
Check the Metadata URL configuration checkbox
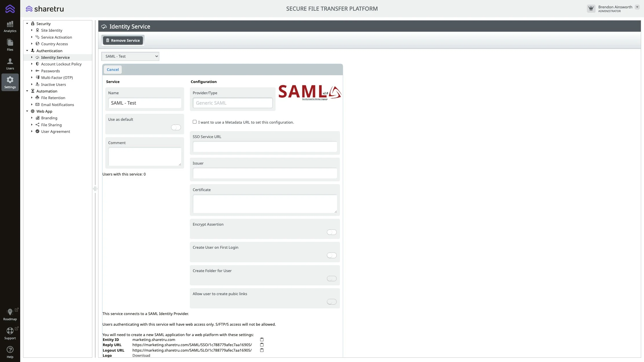(x=195, y=122)
